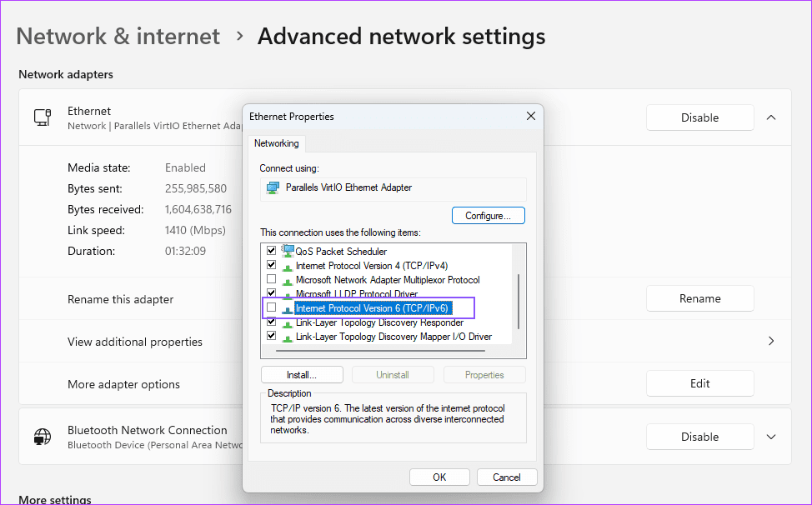Expand the Bluetooth Network Connection section
The width and height of the screenshot is (812, 505).
tap(771, 437)
